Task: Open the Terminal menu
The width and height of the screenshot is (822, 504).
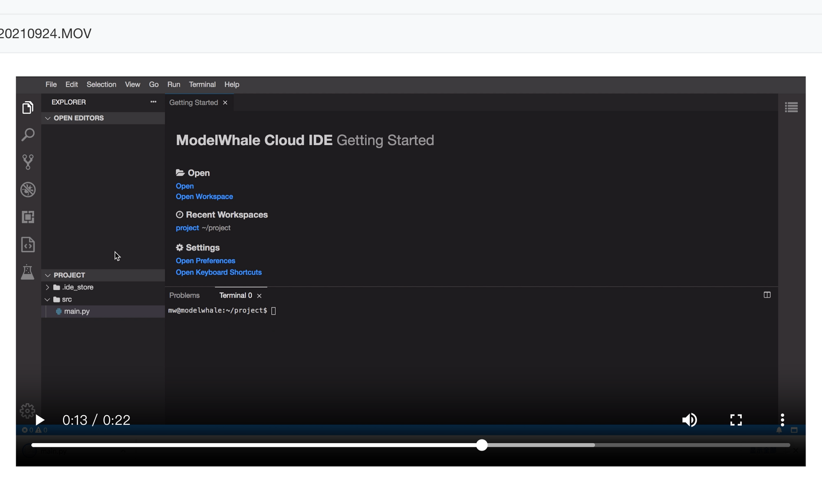Action: coord(202,84)
